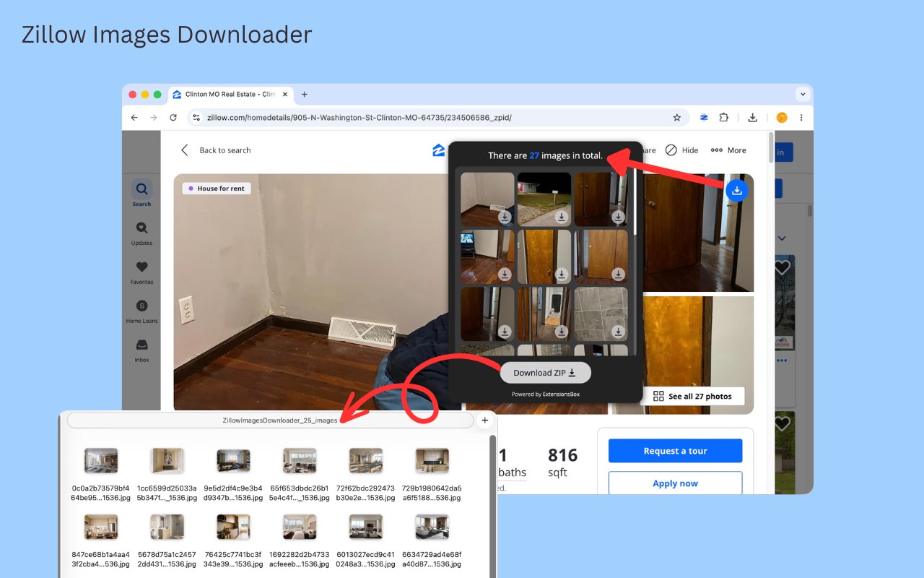Expand the tab search dropdown arrow
Viewport: 924px width, 578px height.
803,95
